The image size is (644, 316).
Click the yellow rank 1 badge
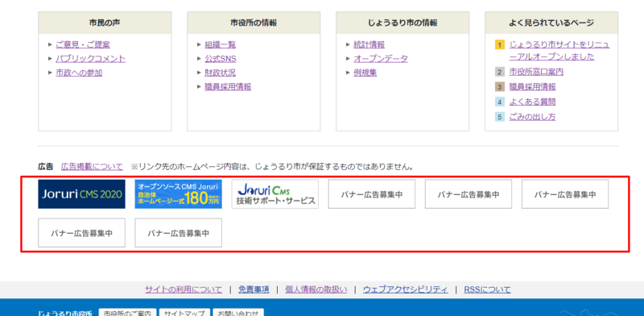tap(500, 45)
